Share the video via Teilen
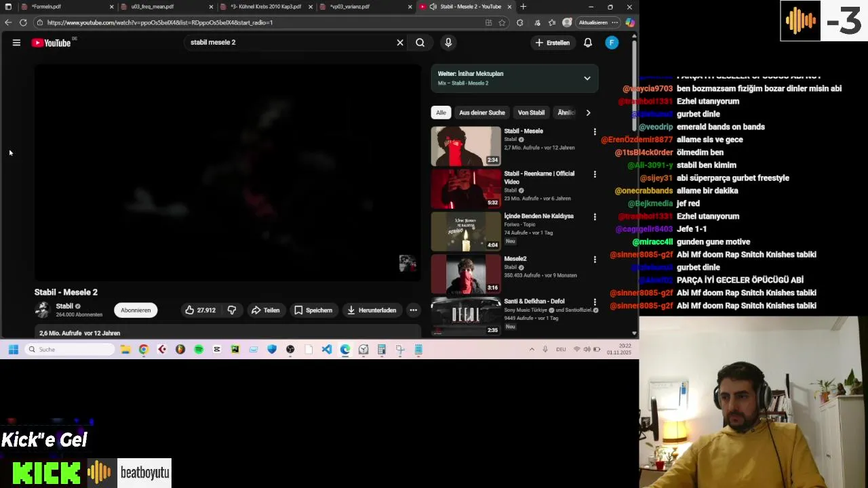 pyautogui.click(x=265, y=310)
